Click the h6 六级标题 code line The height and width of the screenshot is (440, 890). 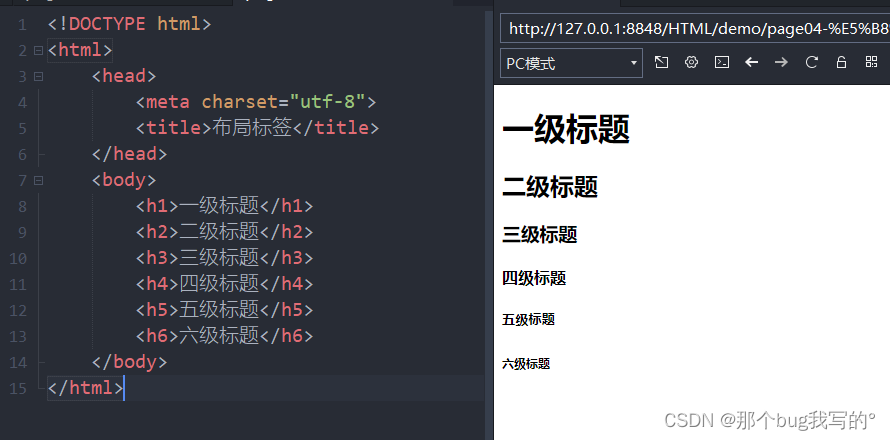[224, 337]
